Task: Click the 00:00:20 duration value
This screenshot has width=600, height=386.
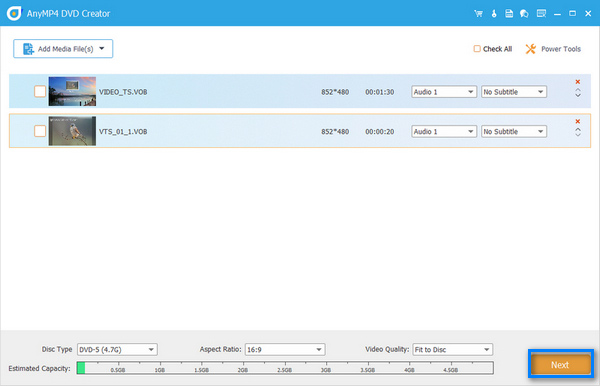Action: click(x=380, y=132)
